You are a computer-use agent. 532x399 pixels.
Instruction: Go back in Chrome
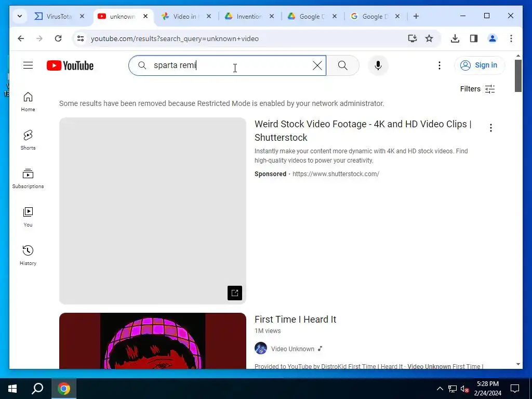click(21, 38)
